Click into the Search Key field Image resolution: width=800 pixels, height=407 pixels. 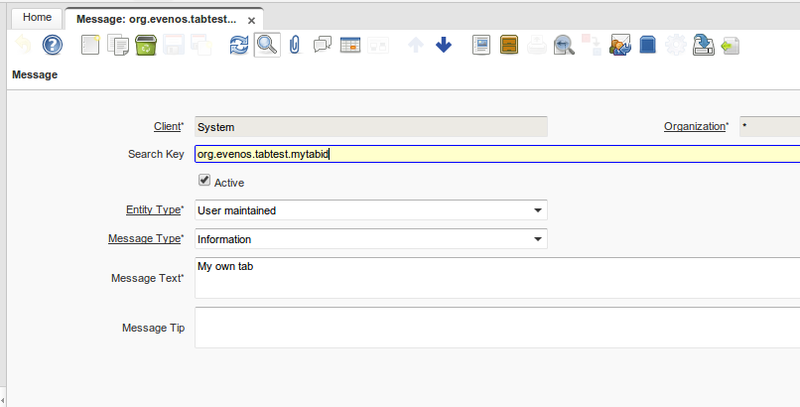[x=495, y=155]
